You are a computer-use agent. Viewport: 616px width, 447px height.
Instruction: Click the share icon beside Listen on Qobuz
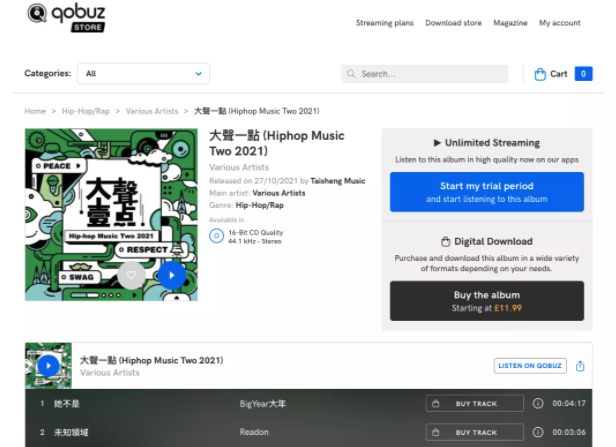(581, 366)
